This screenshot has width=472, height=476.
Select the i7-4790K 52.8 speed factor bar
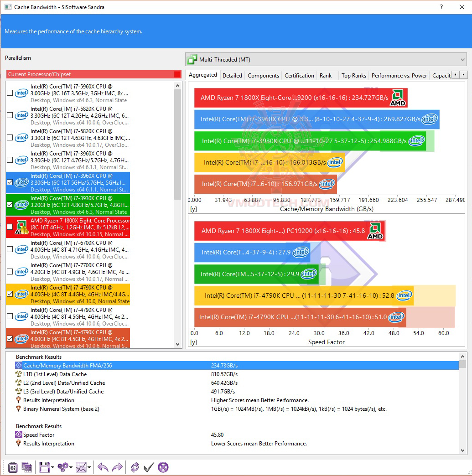click(x=304, y=295)
